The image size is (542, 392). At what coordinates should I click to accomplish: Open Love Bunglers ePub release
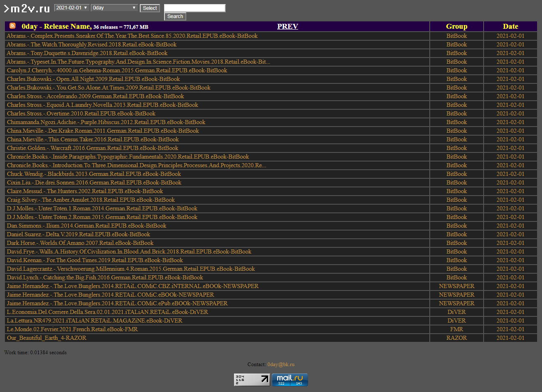[117, 303]
